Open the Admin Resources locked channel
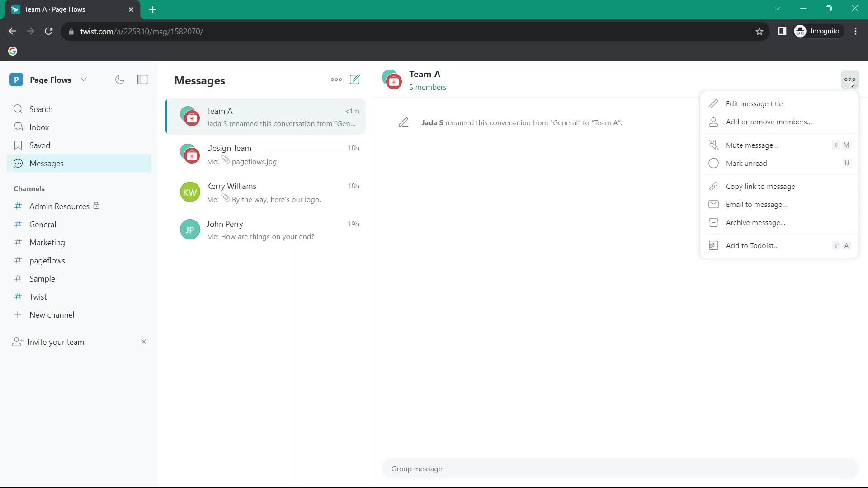This screenshot has height=488, width=868. coord(60,206)
